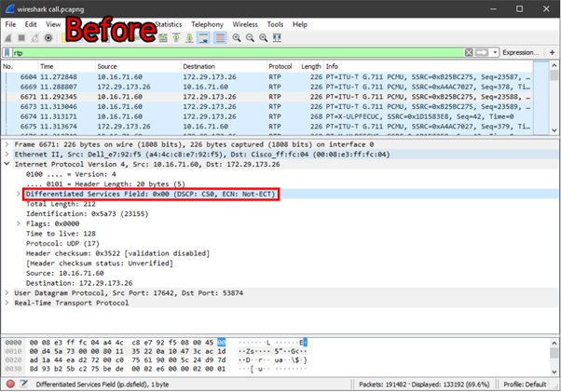Select the Protocol: UDP (17) field
The image size is (561, 392).
coord(62,243)
